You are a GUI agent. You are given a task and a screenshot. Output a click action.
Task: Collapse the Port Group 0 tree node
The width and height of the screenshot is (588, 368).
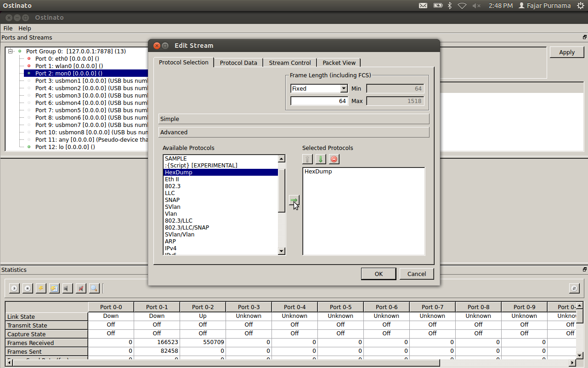point(11,51)
